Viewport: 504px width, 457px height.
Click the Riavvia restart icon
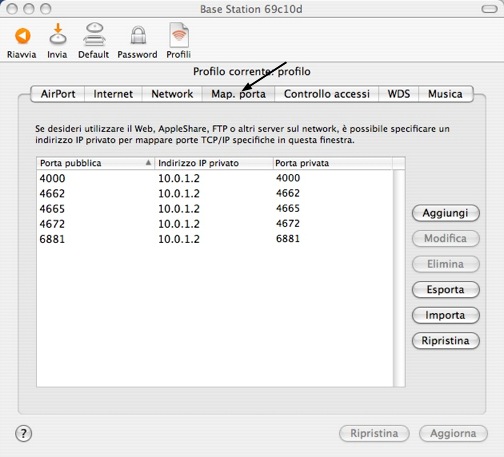22,36
